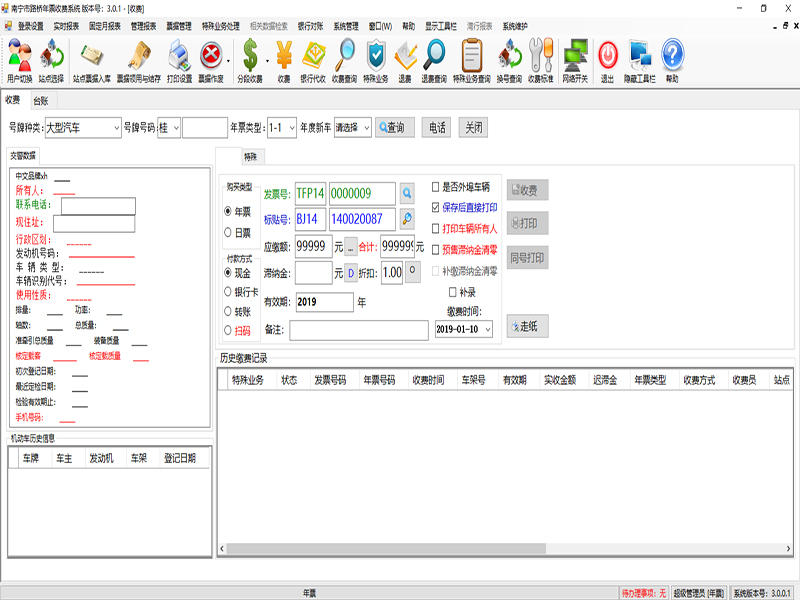The image size is (800, 600).
Task: Click the left arrow of history scrollbar
Action: [x=222, y=548]
